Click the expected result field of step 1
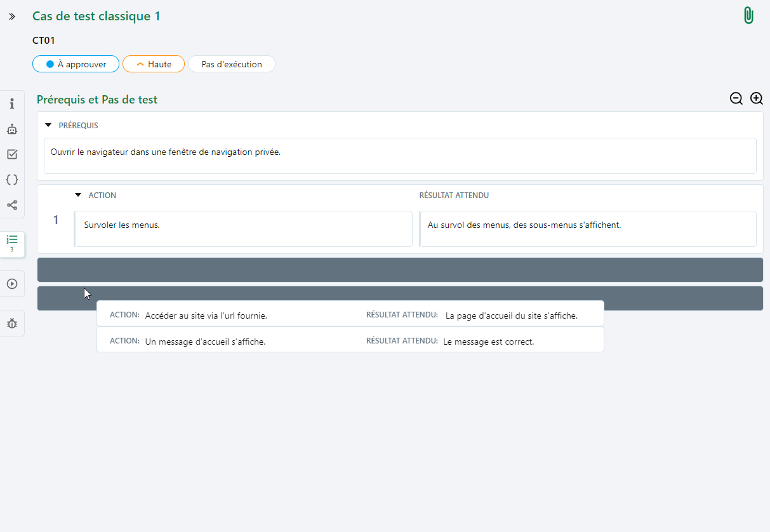This screenshot has height=532, width=770. (x=588, y=229)
